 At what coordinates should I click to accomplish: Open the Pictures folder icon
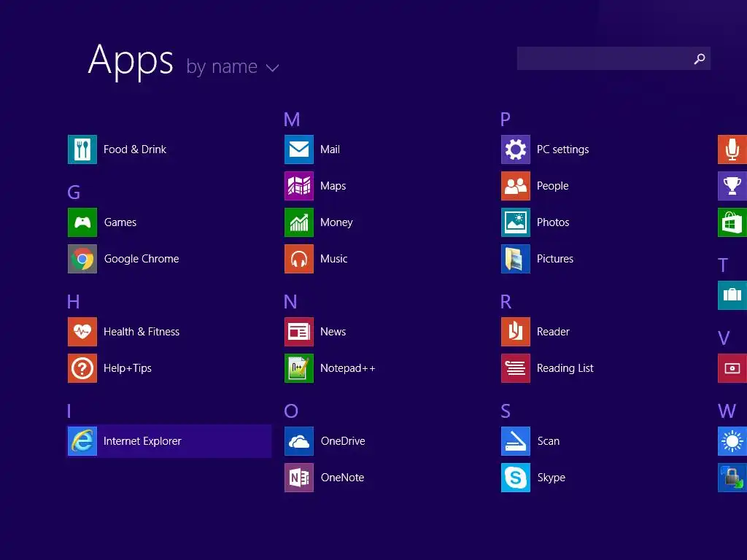(516, 259)
